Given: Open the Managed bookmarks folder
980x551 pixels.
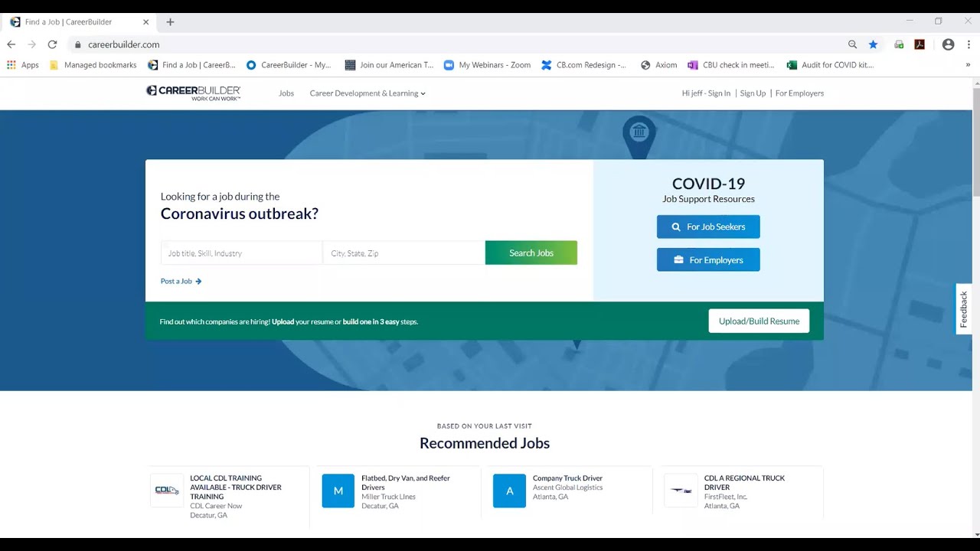Looking at the screenshot, I should pos(93,65).
